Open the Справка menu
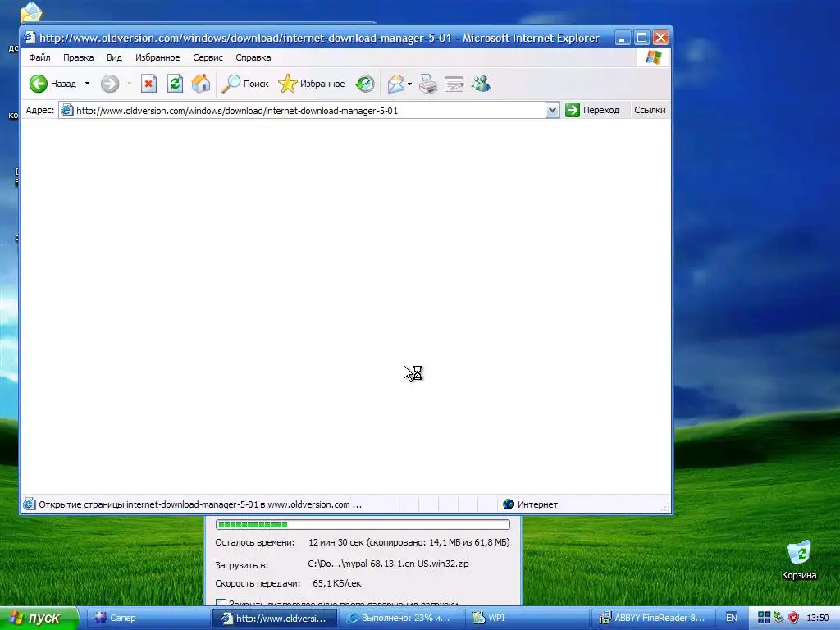Screen dimensions: 840x630 pyautogui.click(x=253, y=57)
